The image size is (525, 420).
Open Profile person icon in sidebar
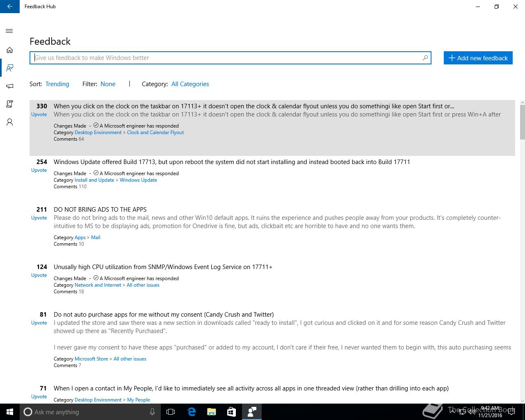(x=9, y=122)
